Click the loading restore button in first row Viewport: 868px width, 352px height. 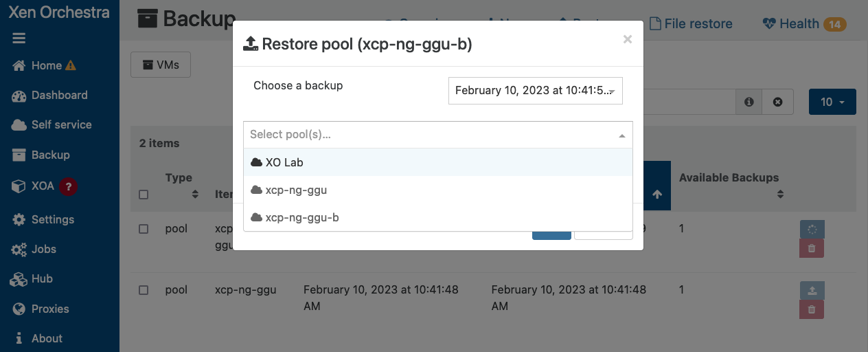click(x=812, y=230)
